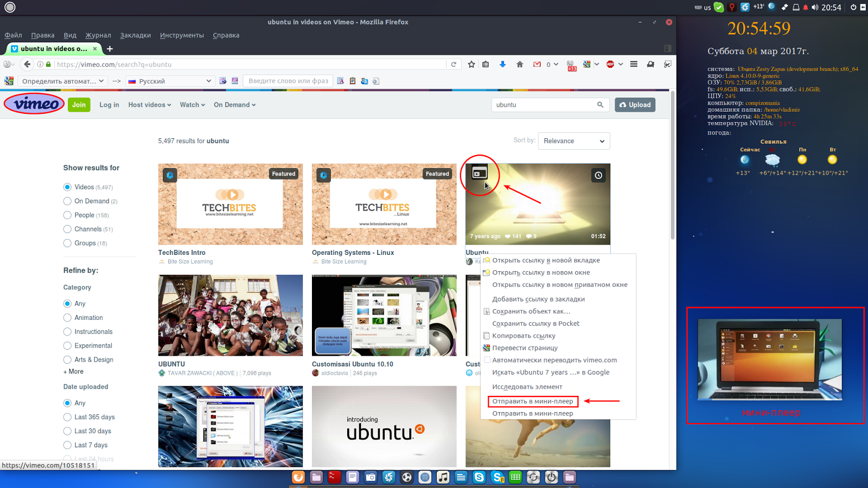Open the bookmarks list icon in toolbar
The height and width of the screenshot is (488, 868).
point(486,64)
